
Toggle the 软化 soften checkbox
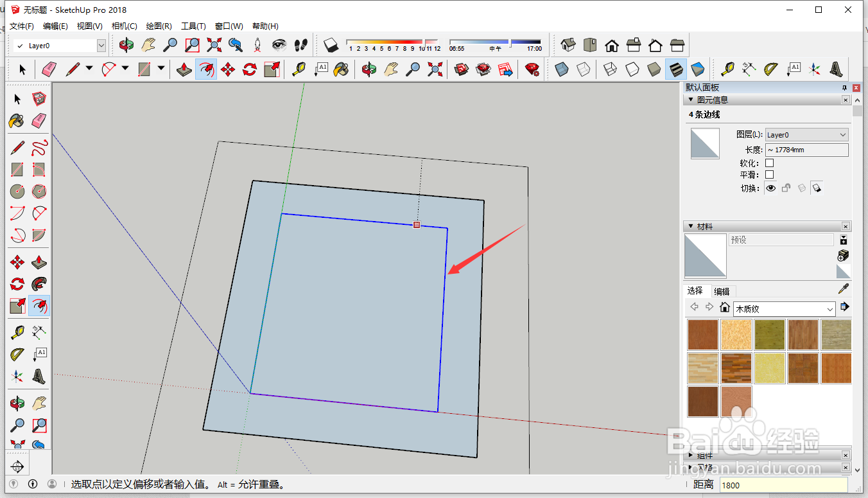[770, 163]
